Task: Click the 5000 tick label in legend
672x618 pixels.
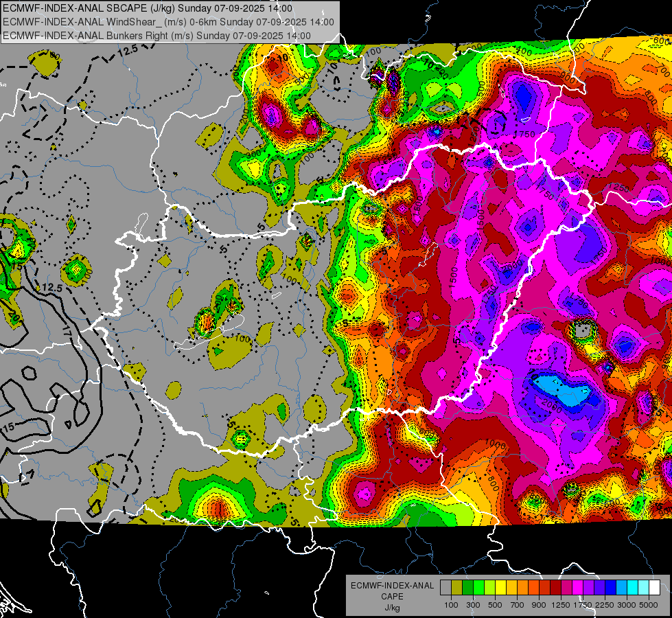Action: tap(649, 605)
